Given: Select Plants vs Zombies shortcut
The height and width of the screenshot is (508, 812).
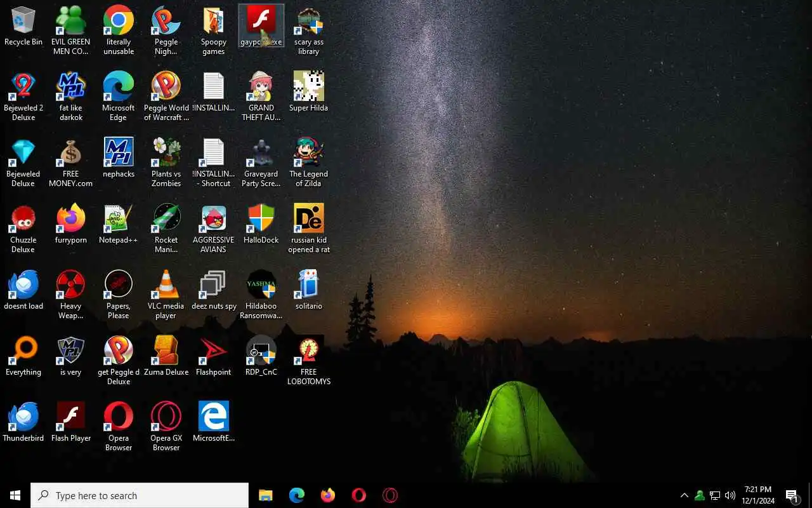Looking at the screenshot, I should pos(166,163).
